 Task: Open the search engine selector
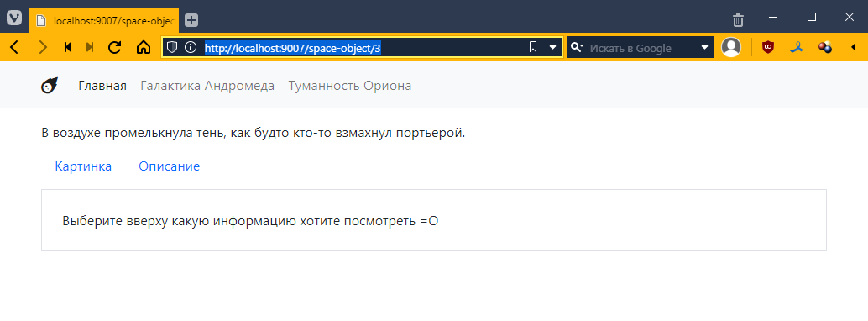coord(576,47)
